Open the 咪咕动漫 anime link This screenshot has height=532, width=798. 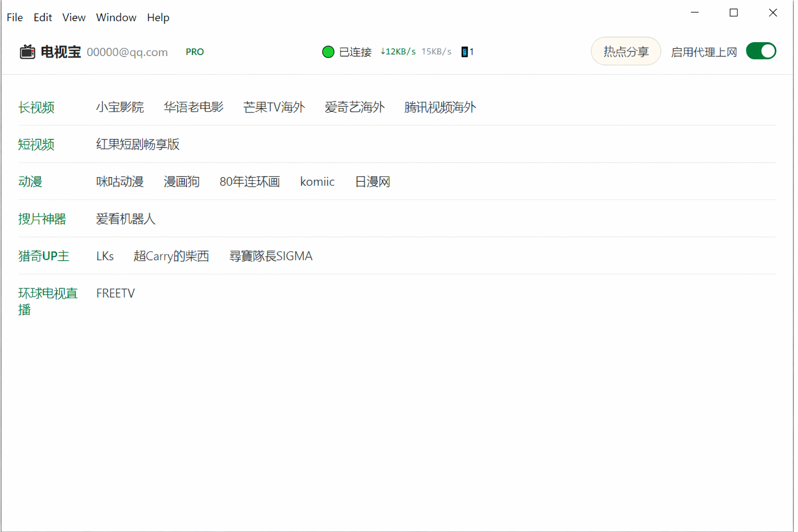[119, 182]
